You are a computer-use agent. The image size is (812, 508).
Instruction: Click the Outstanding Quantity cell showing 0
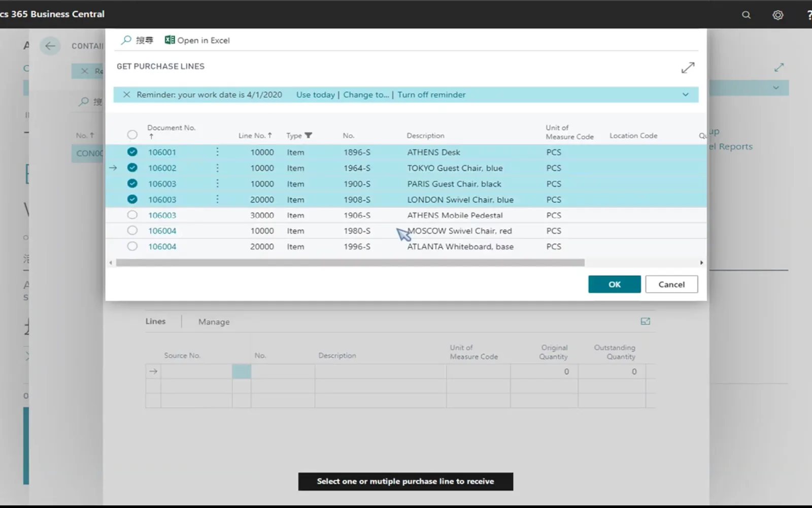[x=612, y=371]
